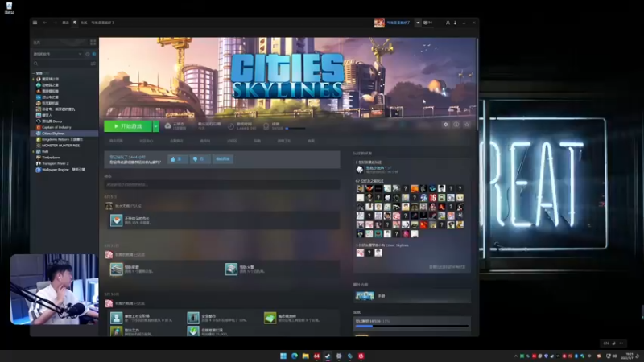The width and height of the screenshot is (644, 362).
Task: Open downloads arrow icon in title bar
Action: (x=455, y=23)
